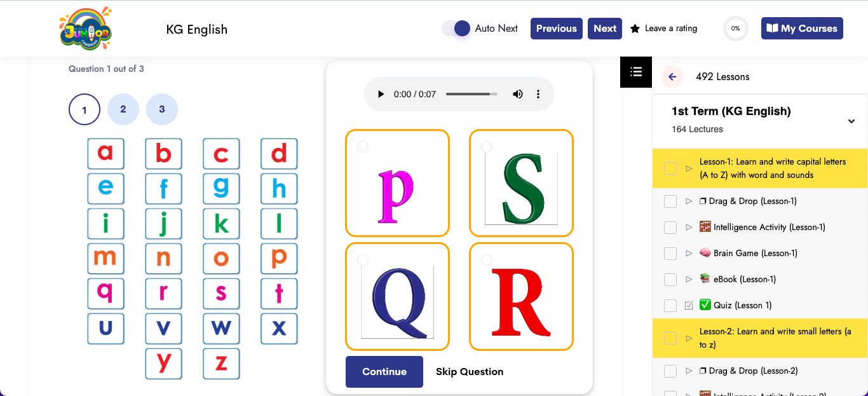This screenshot has height=396, width=868.
Task: Collapse the 1st Term (KG English) section
Action: [851, 120]
